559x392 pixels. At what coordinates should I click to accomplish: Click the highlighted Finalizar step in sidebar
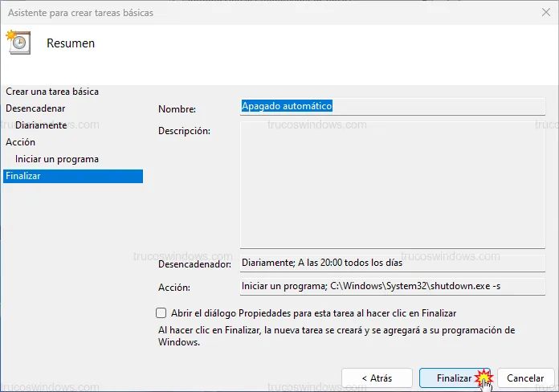point(22,176)
